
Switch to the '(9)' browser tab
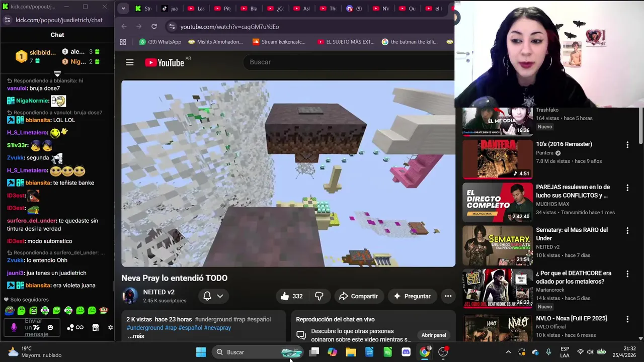355,9
